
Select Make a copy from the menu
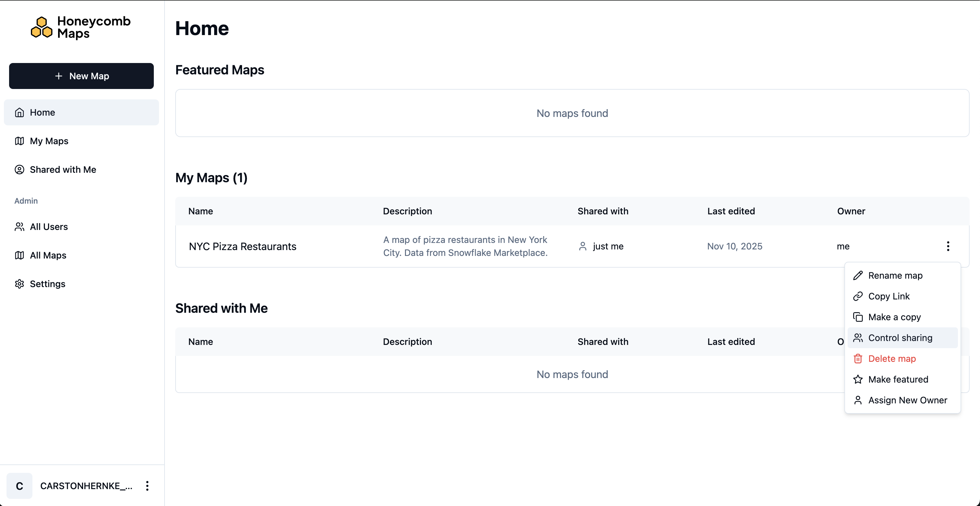[x=894, y=316]
